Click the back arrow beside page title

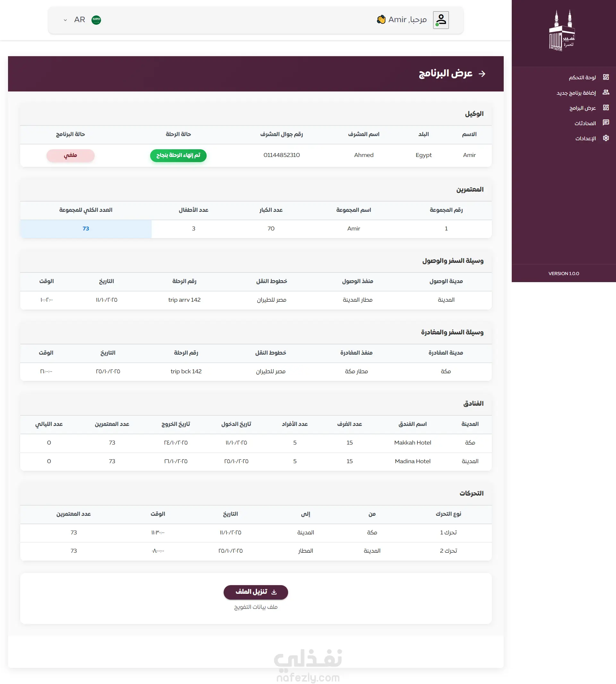click(x=482, y=74)
